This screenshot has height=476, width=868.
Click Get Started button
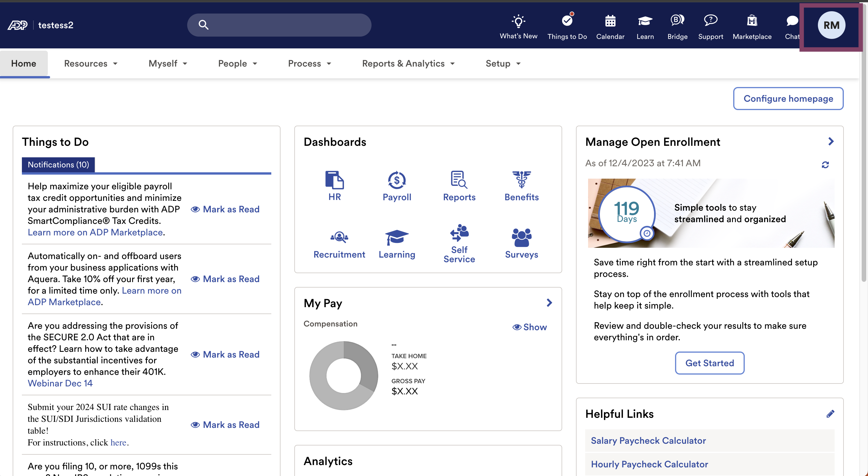[709, 363]
